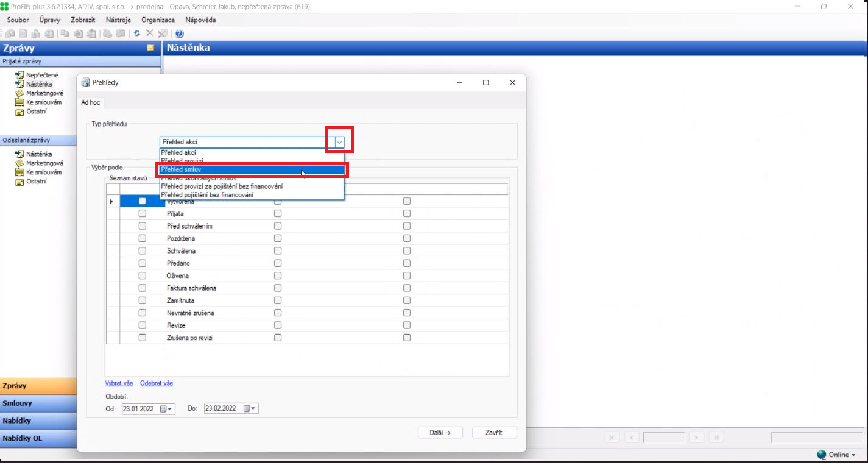868x465 pixels.
Task: Choose Přehled smluv from the dropdown list
Action: [252, 170]
